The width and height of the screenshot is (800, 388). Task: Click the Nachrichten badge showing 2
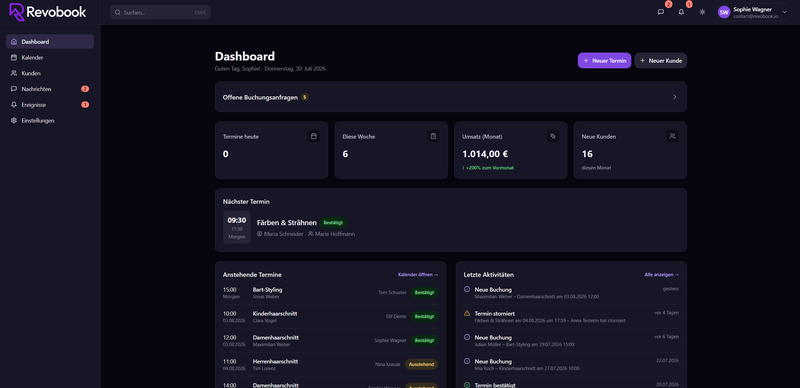point(85,89)
